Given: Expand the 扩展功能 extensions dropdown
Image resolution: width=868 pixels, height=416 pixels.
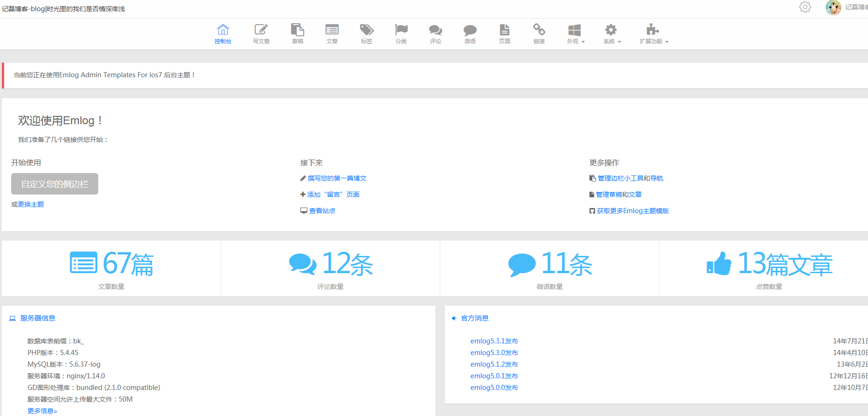Looking at the screenshot, I should [653, 34].
